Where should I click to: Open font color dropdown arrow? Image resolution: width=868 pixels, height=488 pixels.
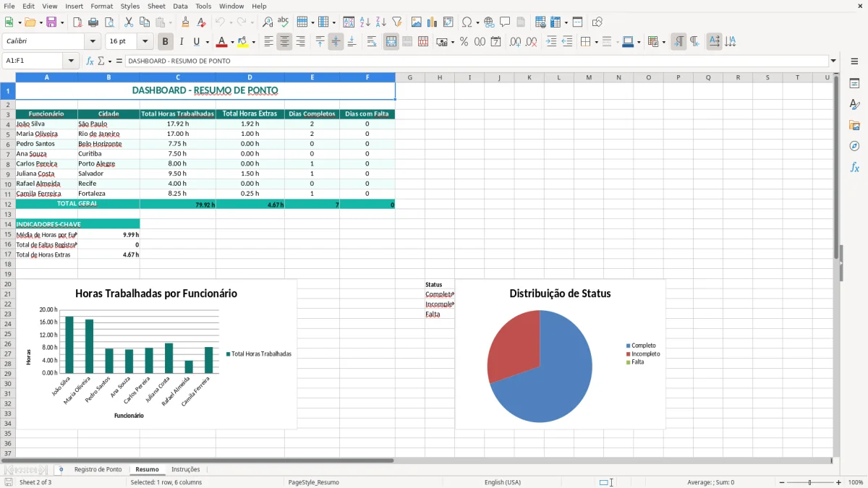pyautogui.click(x=232, y=42)
